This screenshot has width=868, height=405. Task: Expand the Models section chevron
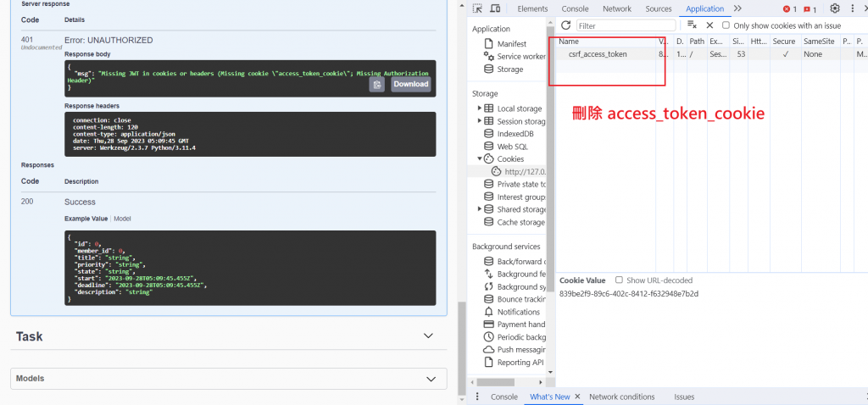[431, 379]
